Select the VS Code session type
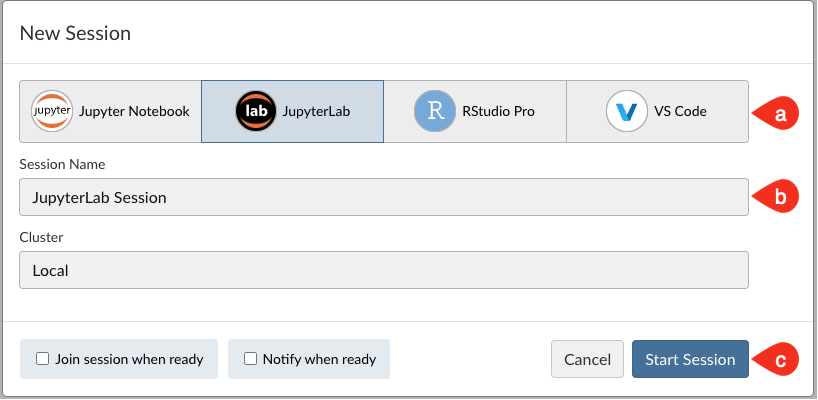 tap(657, 111)
